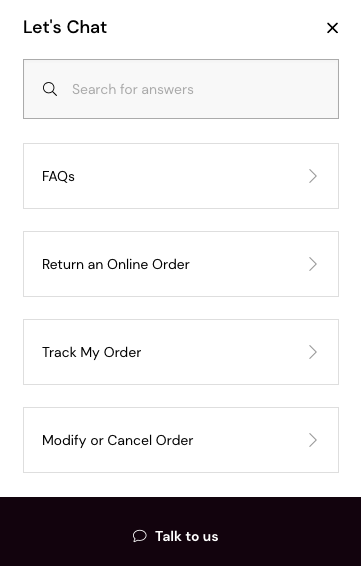The height and width of the screenshot is (566, 361).
Task: Open the FAQs option
Action: pos(181,176)
